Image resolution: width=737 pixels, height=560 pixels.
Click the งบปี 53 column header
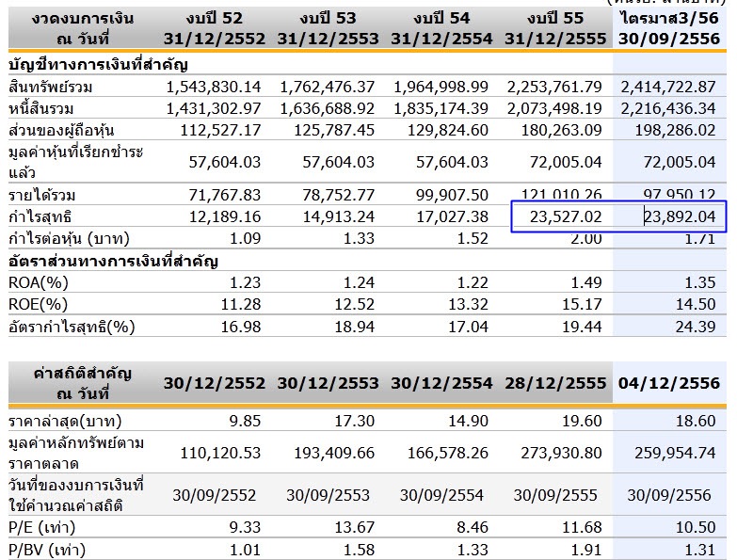[328, 28]
